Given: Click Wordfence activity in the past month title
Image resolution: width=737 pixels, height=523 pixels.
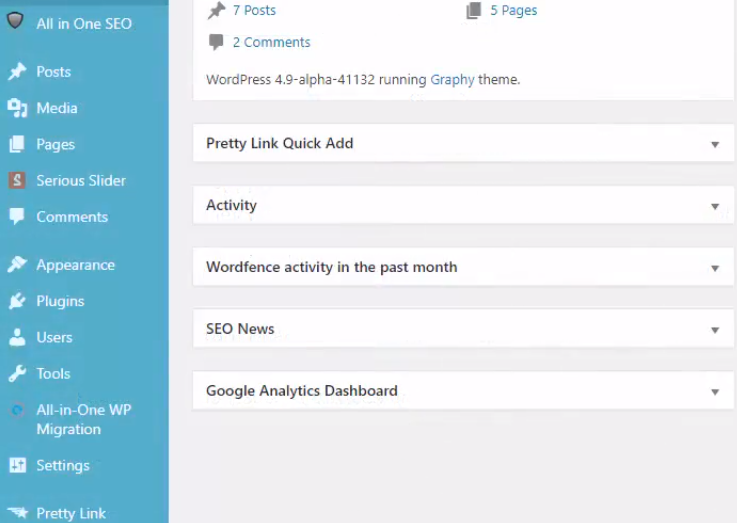Looking at the screenshot, I should pos(331,267).
